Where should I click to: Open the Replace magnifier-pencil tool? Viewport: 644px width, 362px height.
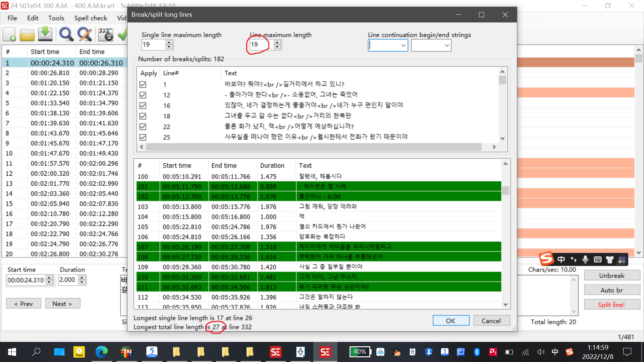pyautogui.click(x=85, y=35)
